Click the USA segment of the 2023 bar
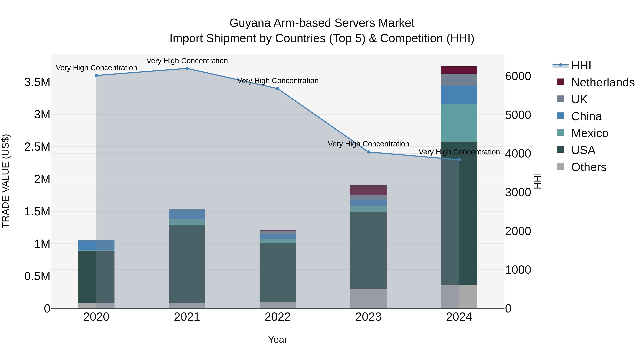 [368, 251]
